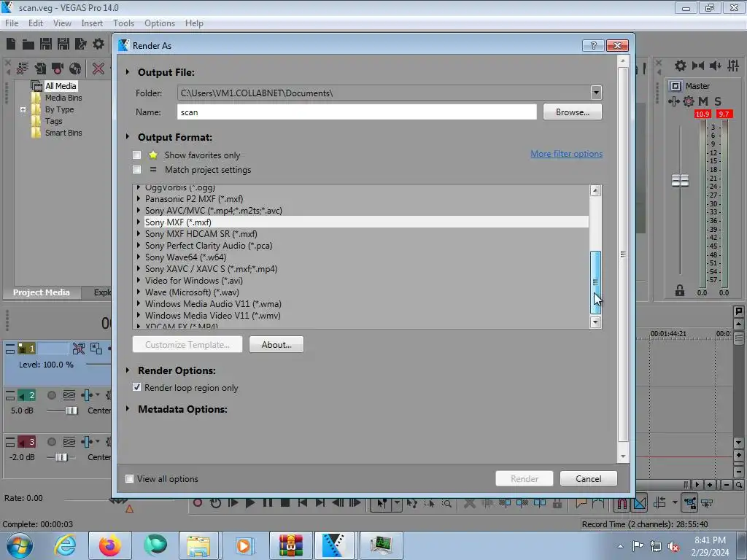
Task: Open the Tools menu
Action: pos(123,23)
